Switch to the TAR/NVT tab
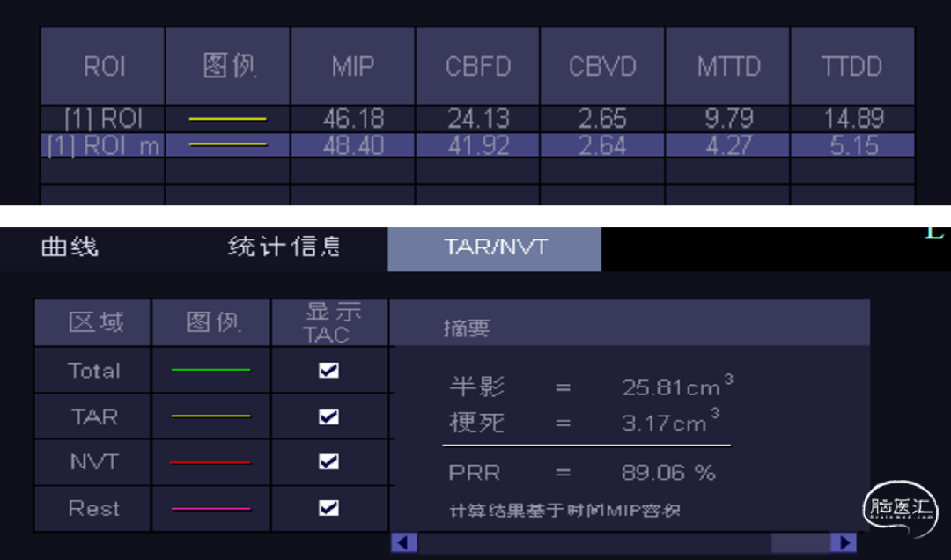The width and height of the screenshot is (951, 560). tap(495, 248)
